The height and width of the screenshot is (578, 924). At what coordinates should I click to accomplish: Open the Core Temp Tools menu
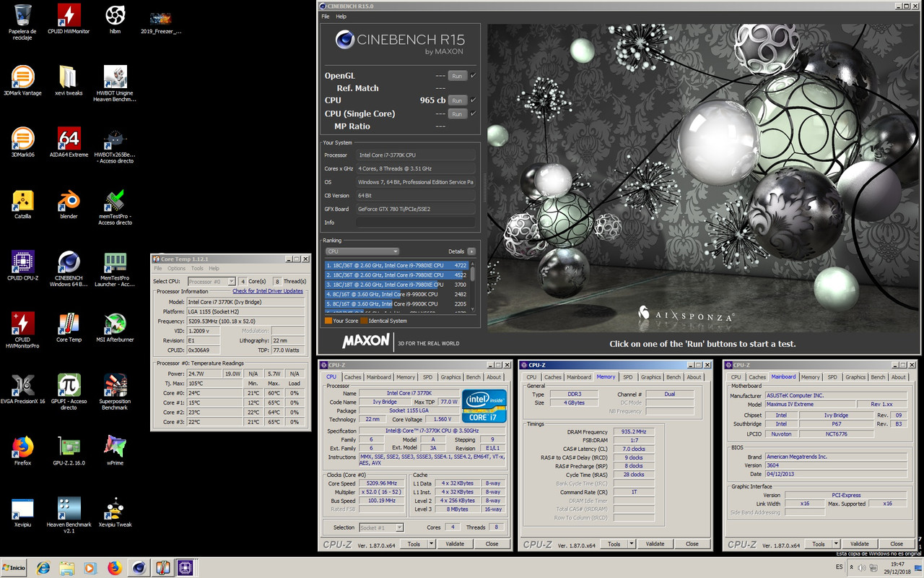(196, 268)
